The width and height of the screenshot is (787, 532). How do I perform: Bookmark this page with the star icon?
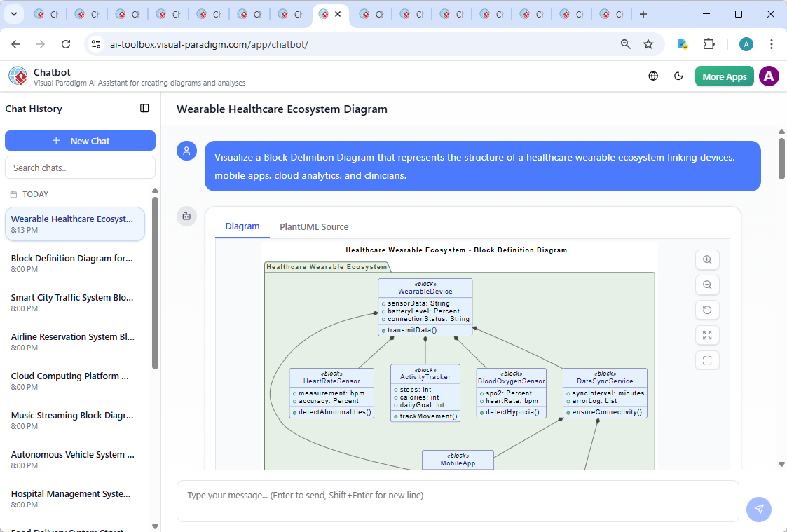tap(649, 43)
